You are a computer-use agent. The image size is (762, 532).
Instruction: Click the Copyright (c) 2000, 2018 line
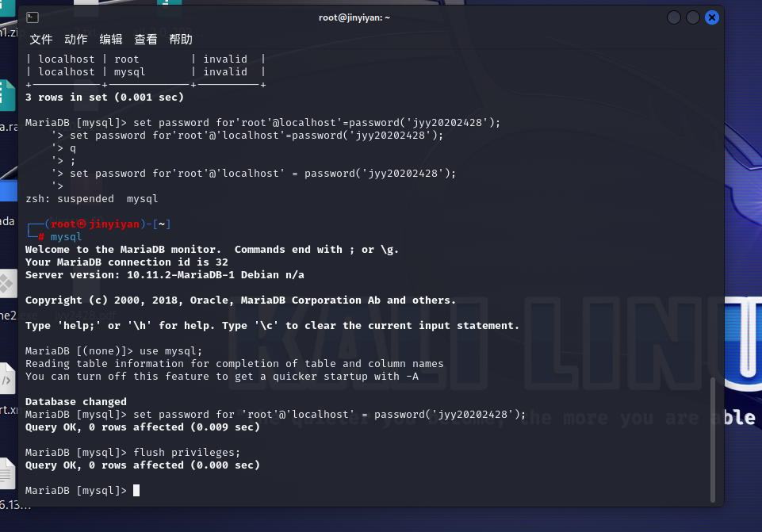point(240,300)
